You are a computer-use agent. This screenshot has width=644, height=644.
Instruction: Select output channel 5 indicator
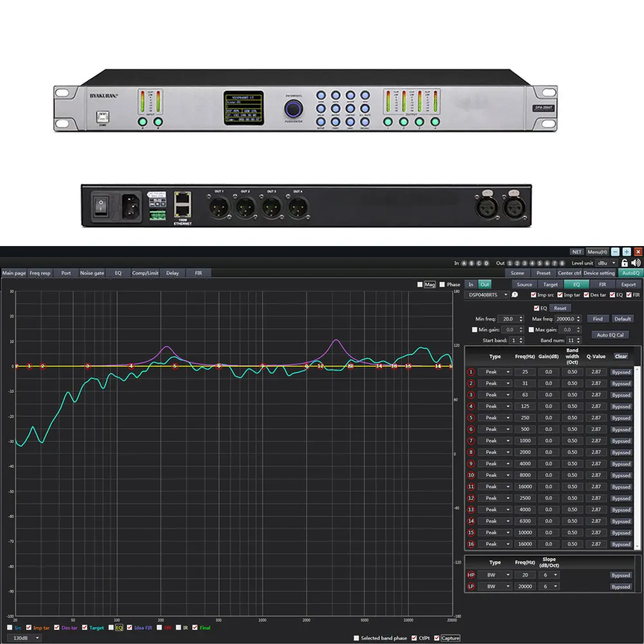tap(540, 263)
